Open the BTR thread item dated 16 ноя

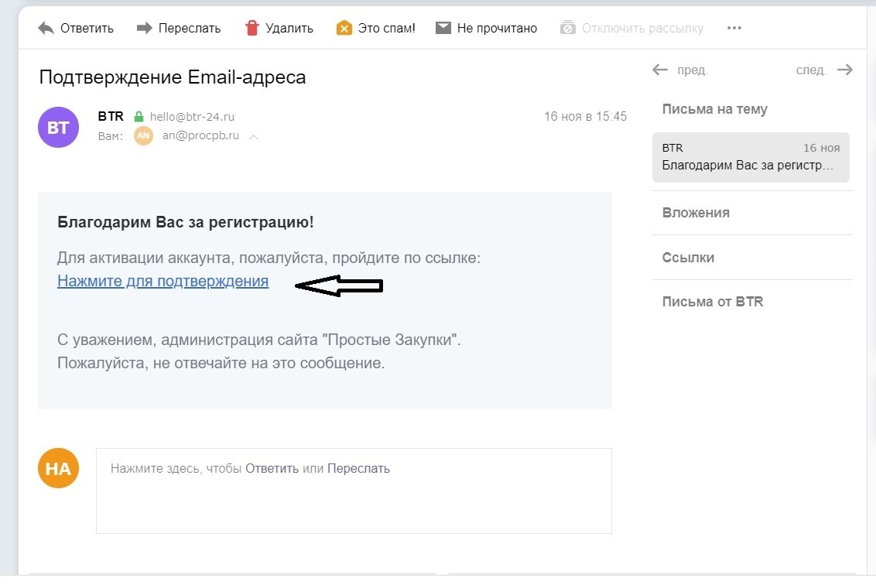tap(751, 157)
